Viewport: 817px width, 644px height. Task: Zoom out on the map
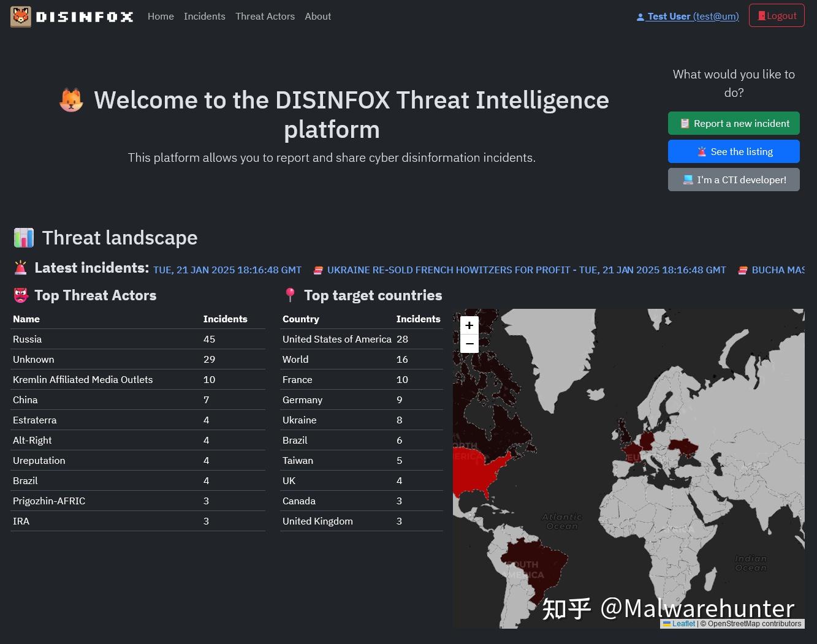(469, 344)
